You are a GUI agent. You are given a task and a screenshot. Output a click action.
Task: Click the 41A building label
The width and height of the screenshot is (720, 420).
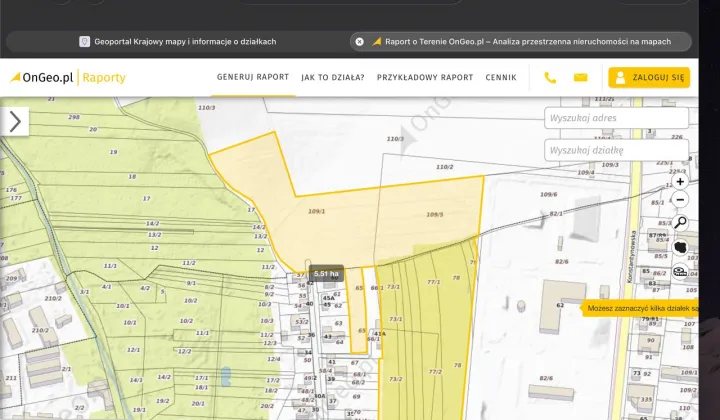(380, 334)
